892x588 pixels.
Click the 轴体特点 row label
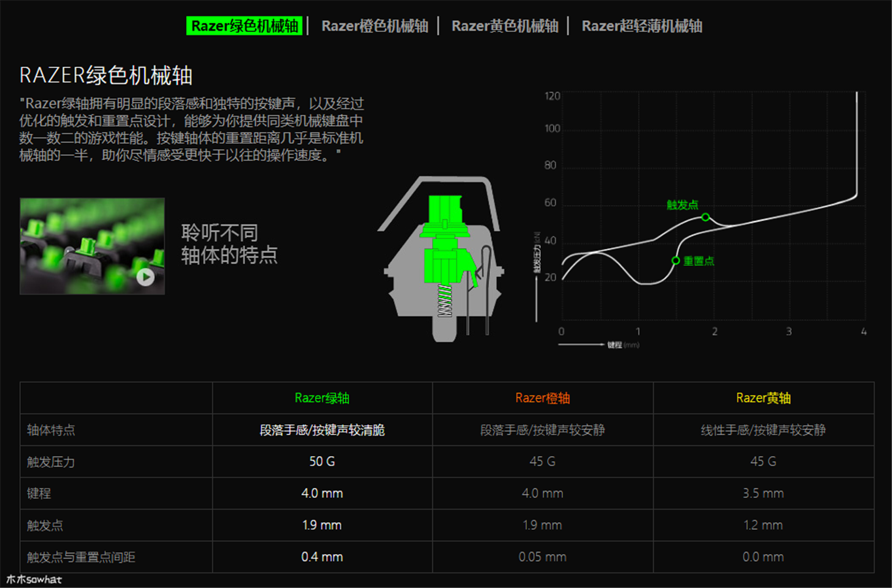pos(51,430)
